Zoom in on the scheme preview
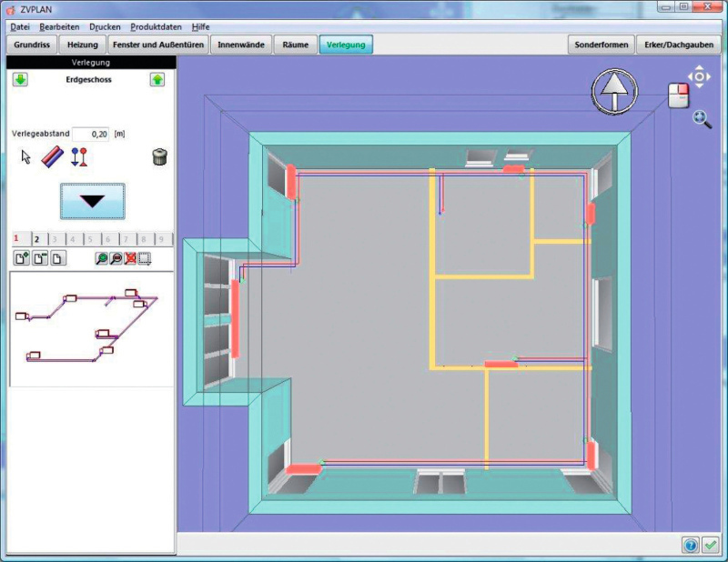Viewport: 728px width, 562px height. [101, 258]
